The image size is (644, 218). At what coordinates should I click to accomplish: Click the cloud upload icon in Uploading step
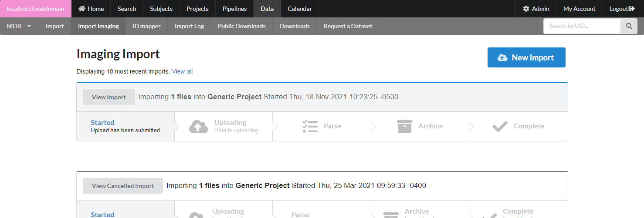(x=198, y=126)
